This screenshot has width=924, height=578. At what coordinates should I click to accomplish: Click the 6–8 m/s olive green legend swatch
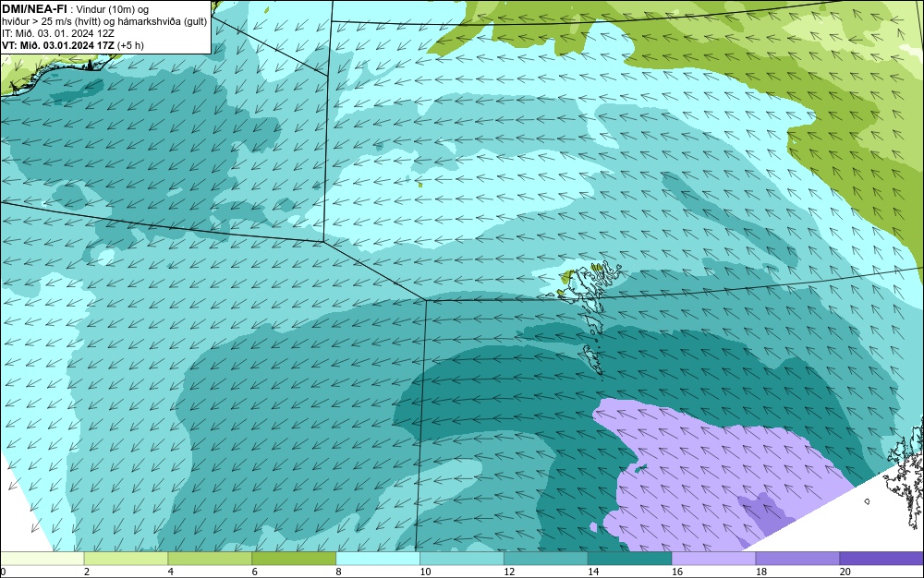[294, 559]
